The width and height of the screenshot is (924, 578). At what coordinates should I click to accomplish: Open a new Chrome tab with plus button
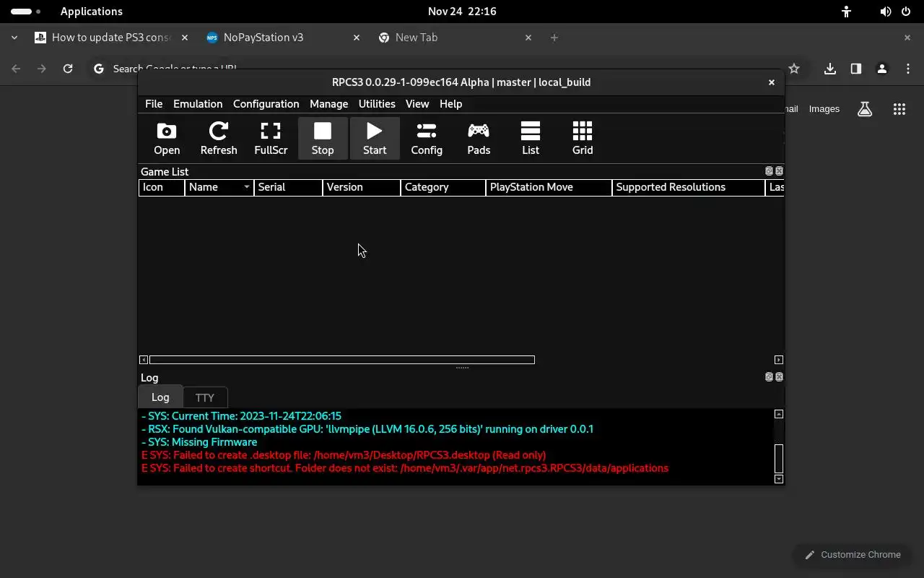pos(554,38)
